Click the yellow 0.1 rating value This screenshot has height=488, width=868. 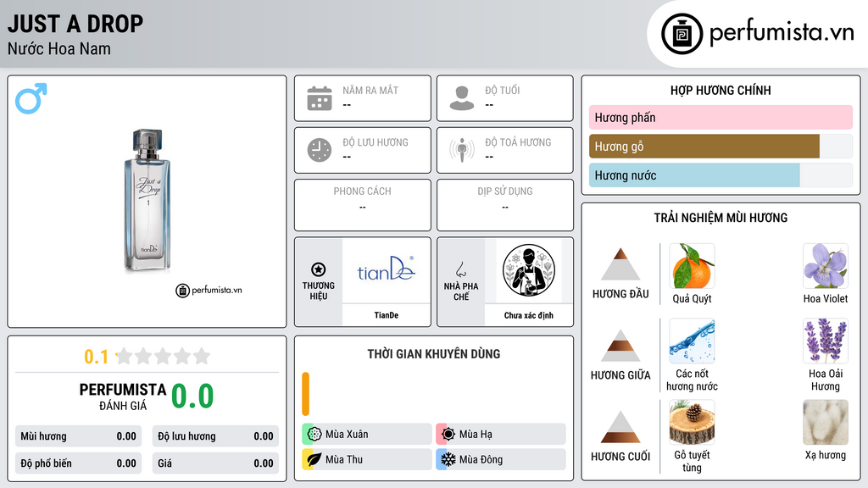[96, 357]
